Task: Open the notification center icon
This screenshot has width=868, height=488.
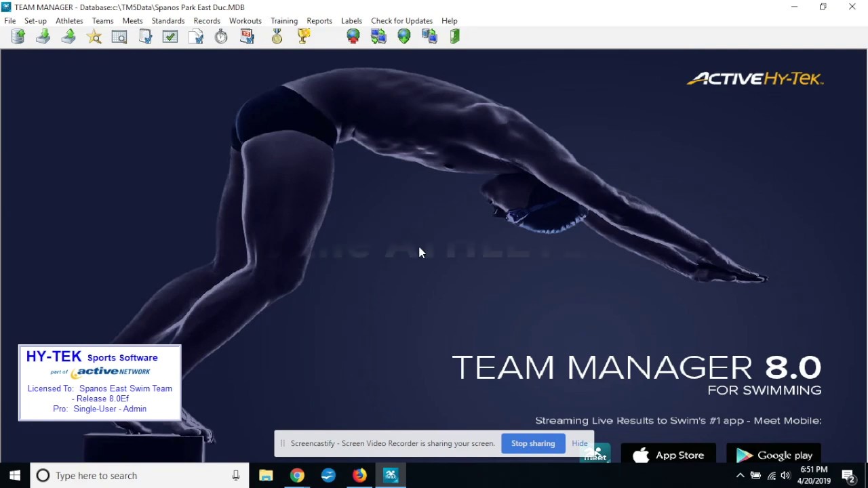Action: [x=848, y=476]
